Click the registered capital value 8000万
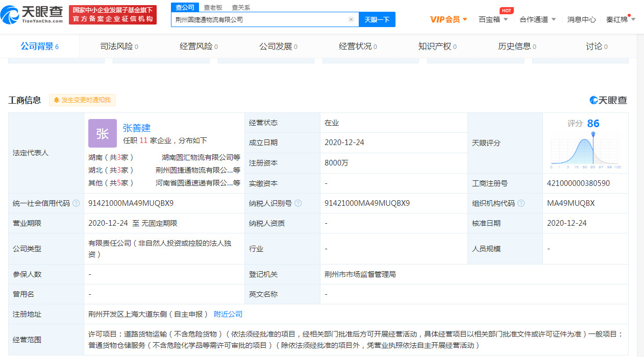 [x=336, y=163]
